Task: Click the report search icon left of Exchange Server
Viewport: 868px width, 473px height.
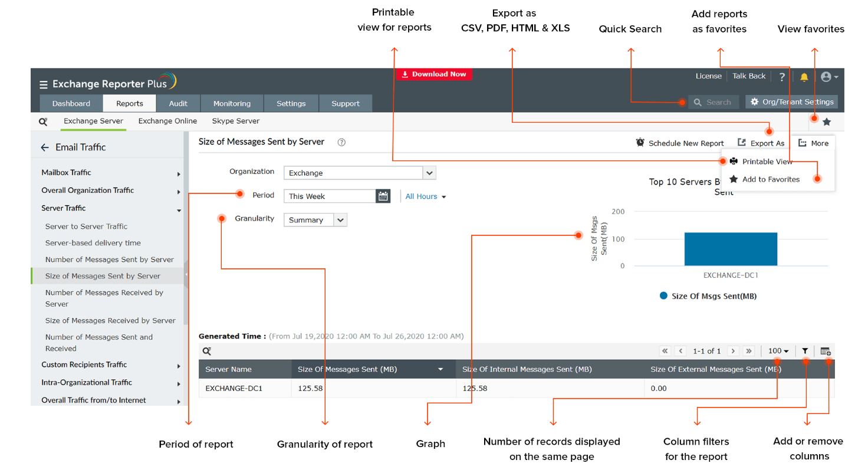Action: tap(43, 121)
